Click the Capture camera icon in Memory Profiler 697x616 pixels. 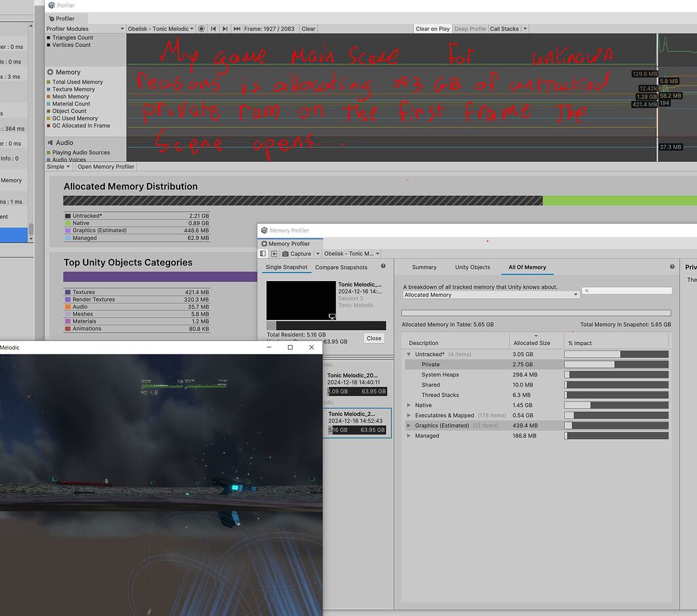286,253
